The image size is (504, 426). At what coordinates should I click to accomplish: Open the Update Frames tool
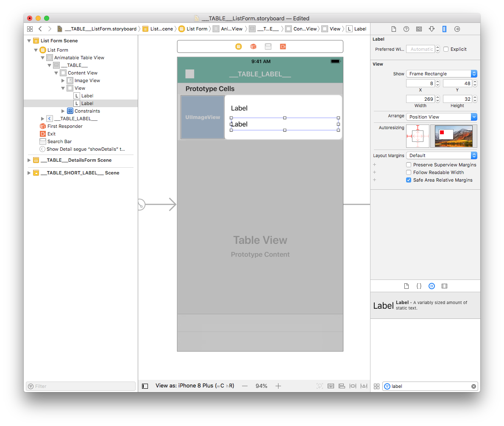point(320,386)
